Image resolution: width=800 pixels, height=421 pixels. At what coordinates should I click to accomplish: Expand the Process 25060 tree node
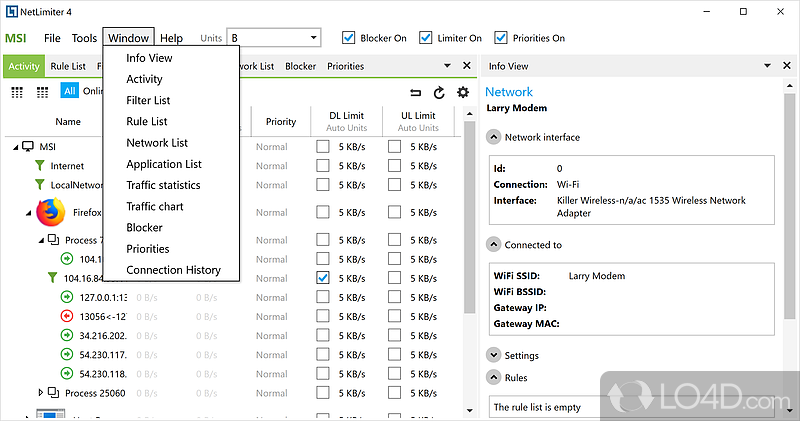click(x=41, y=392)
